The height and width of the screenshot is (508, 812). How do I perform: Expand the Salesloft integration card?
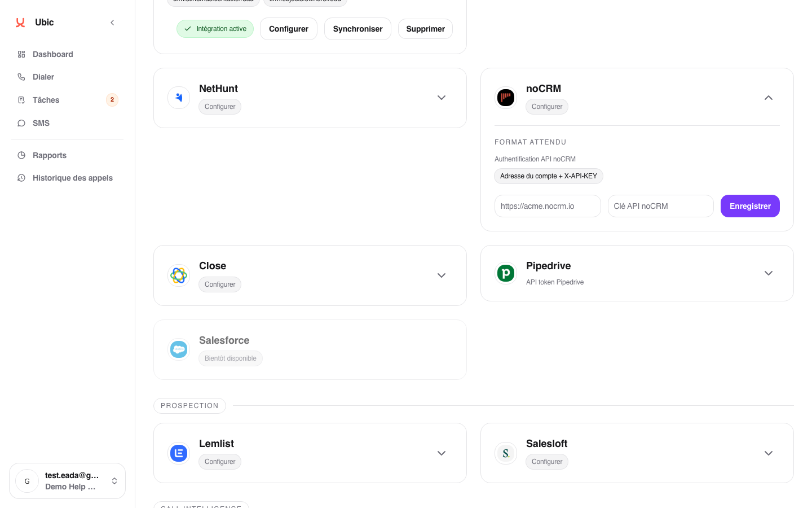pos(769,453)
